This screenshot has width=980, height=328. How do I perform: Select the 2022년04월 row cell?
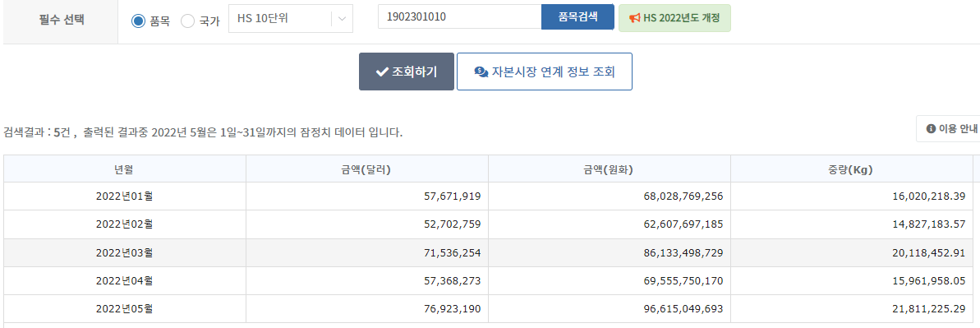[124, 281]
